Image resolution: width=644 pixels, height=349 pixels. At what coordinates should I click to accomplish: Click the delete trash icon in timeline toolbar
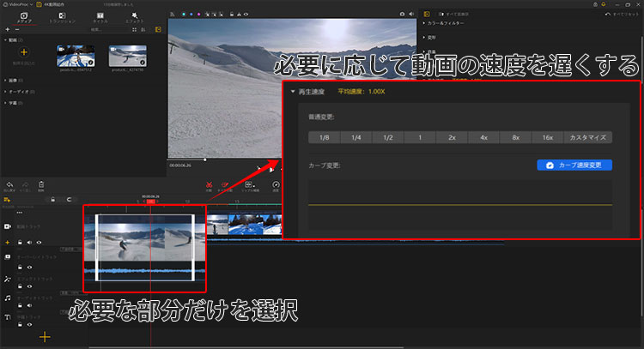pyautogui.click(x=41, y=185)
